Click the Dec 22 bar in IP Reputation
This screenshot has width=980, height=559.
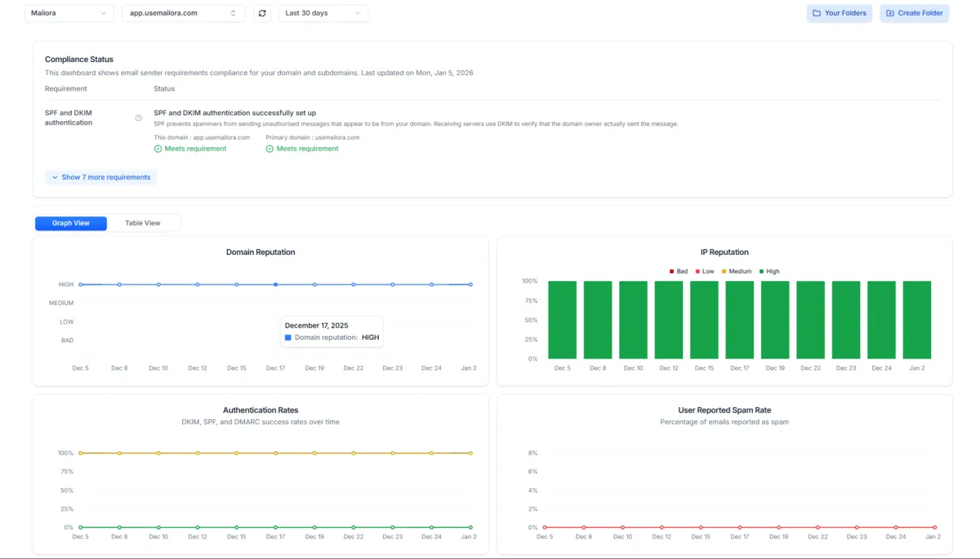(810, 320)
